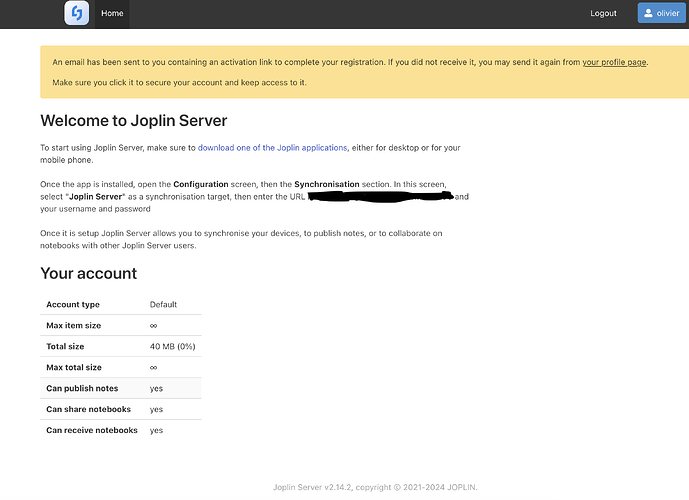
Task: Follow 'download one of the Joplin applications' link
Action: pos(272,148)
